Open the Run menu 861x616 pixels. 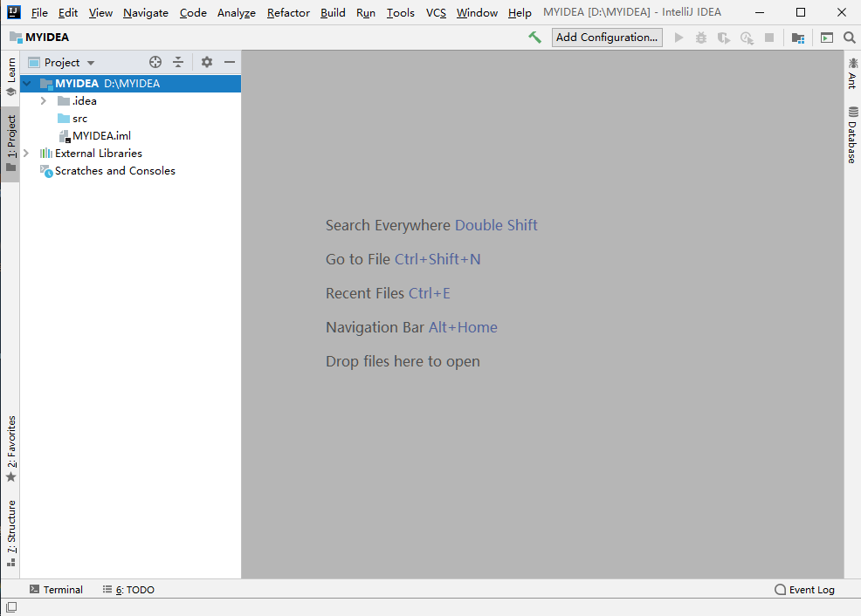(x=366, y=12)
